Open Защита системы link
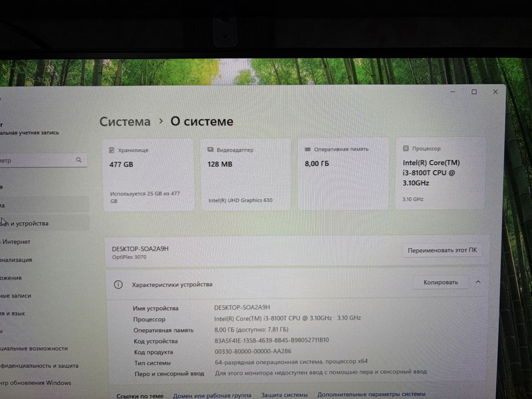The height and width of the screenshot is (399, 532). [285, 395]
